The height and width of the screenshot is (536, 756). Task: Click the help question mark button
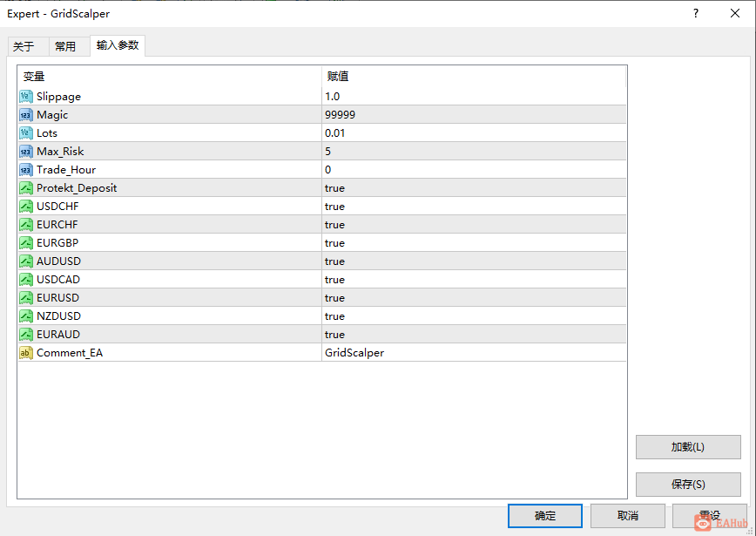coord(696,13)
